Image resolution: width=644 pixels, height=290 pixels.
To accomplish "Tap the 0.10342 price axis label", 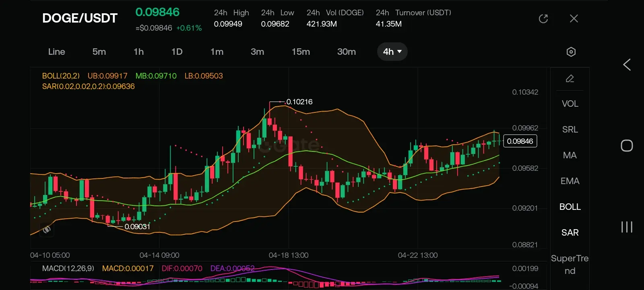I will pyautogui.click(x=525, y=92).
